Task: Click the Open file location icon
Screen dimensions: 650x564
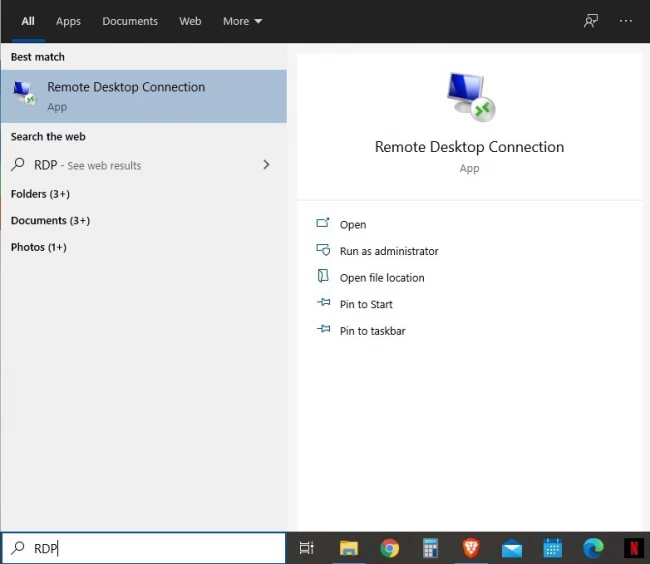Action: [323, 276]
